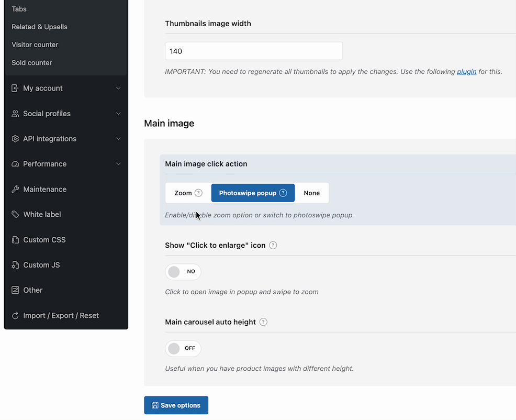This screenshot has height=420, width=516.
Task: Expand the My account section chevron
Action: (118, 89)
